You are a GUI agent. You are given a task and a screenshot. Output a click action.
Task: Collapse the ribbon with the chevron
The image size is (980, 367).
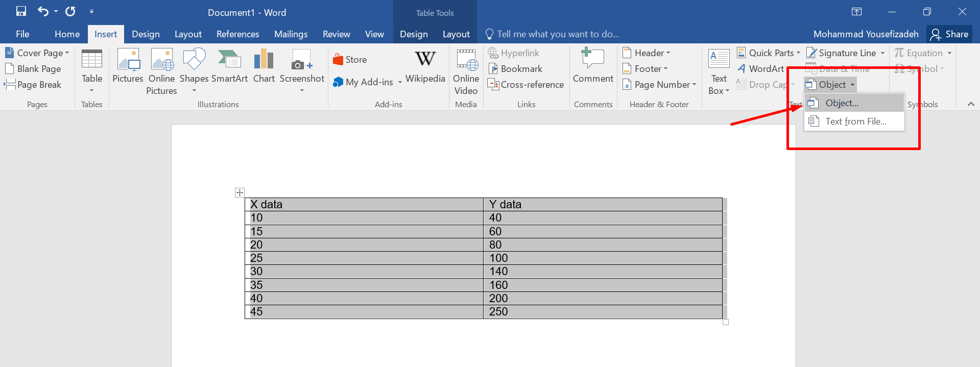point(971,104)
